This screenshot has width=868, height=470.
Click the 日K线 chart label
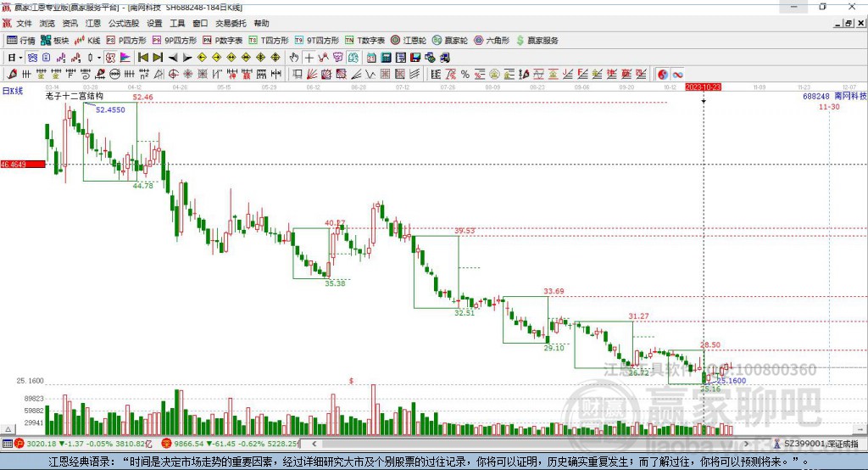tap(13, 91)
